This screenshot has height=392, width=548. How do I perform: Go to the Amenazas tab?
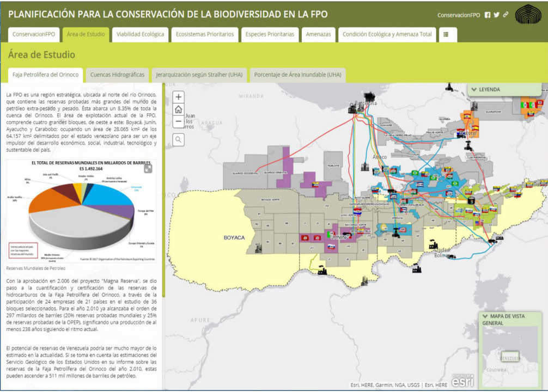[x=318, y=34]
